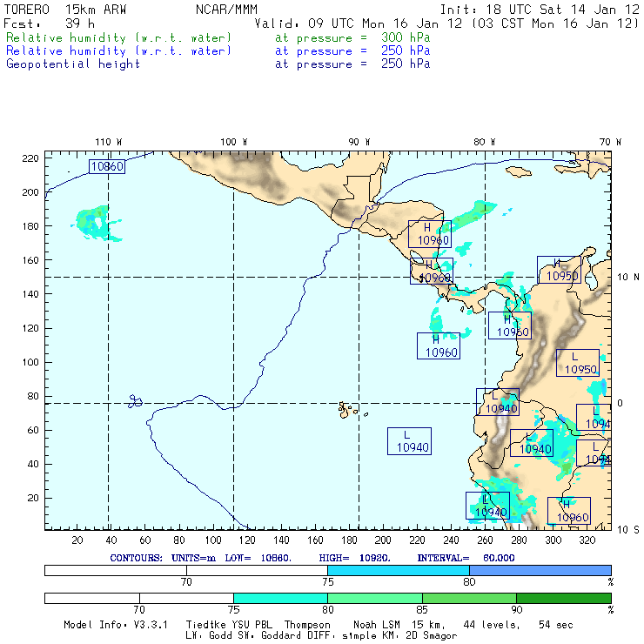The image size is (644, 644).
Task: Select the 'LOW= 10860.' contour text
Action: [x=258, y=558]
